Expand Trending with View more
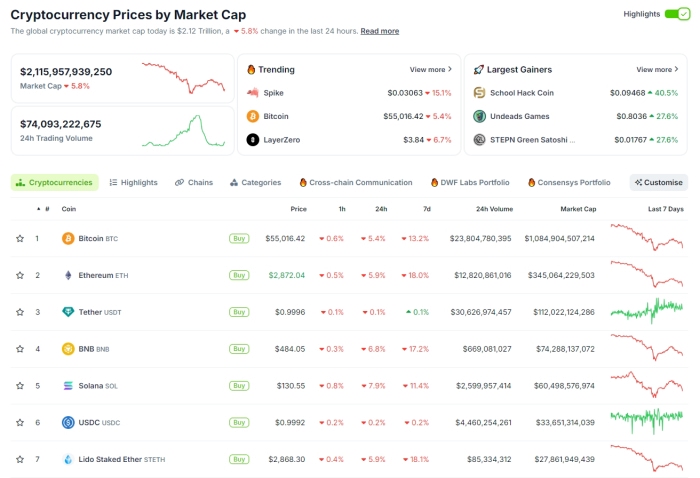The height and width of the screenshot is (478, 700). point(431,70)
